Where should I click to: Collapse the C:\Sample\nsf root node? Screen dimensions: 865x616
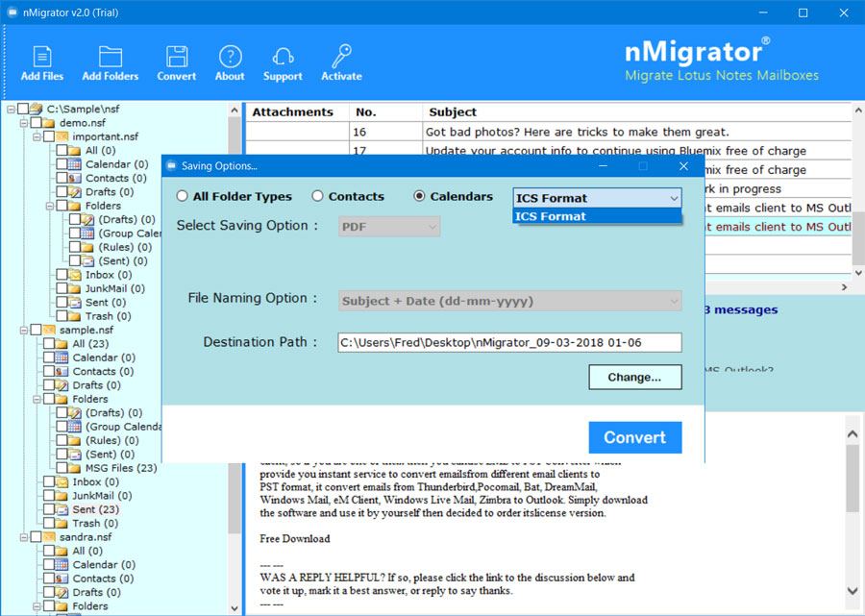(11, 110)
